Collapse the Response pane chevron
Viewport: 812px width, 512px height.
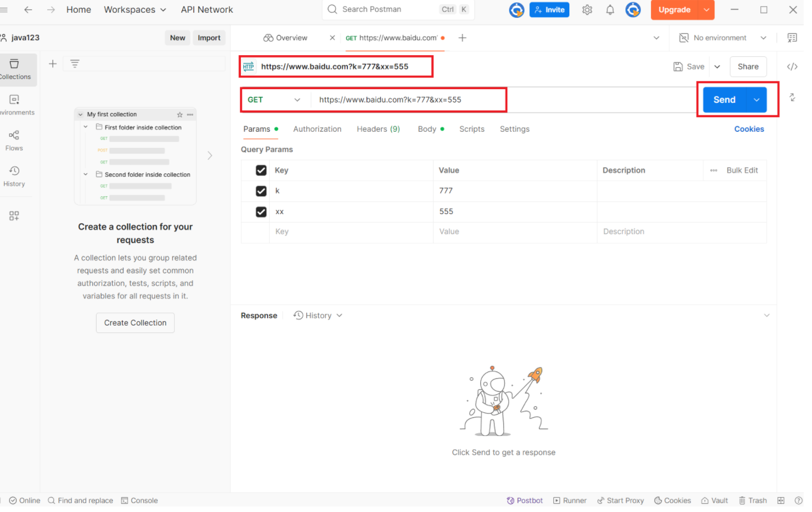pos(767,315)
